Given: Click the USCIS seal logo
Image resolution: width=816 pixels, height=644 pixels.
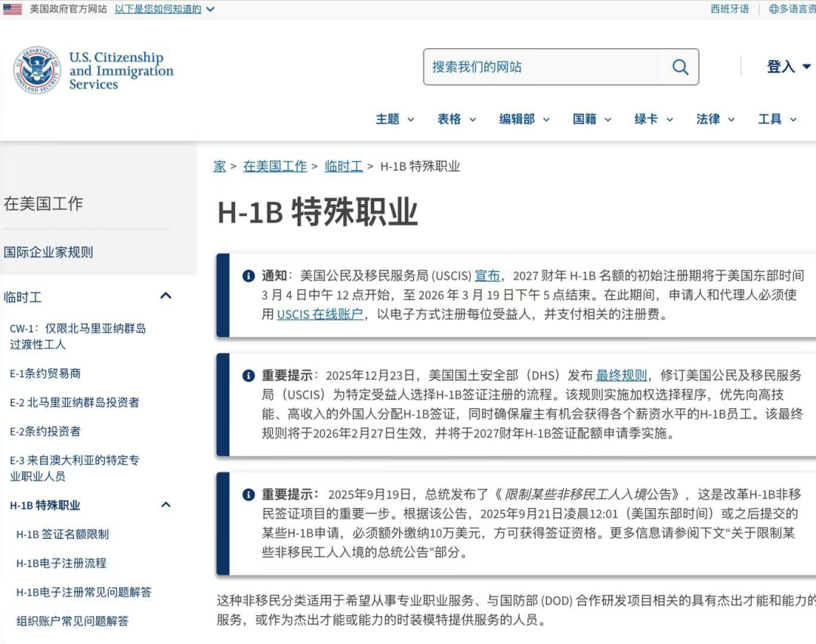Looking at the screenshot, I should click(36, 70).
